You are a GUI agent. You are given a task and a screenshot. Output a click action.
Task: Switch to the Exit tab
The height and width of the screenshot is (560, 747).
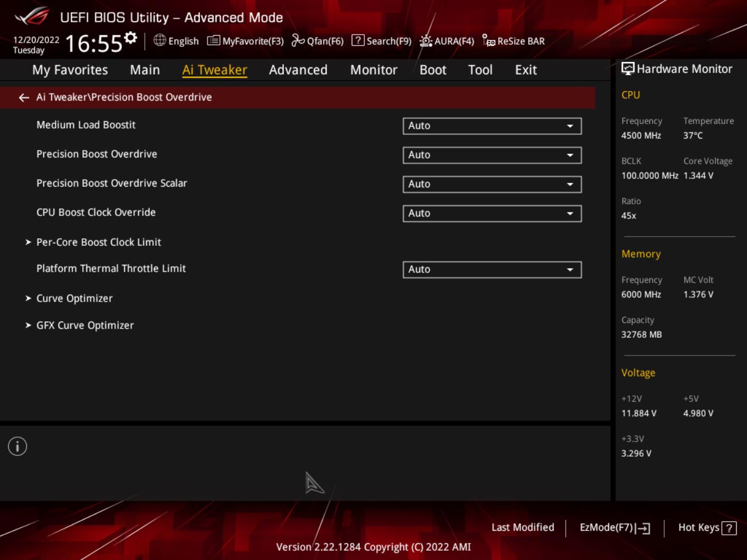tap(526, 70)
